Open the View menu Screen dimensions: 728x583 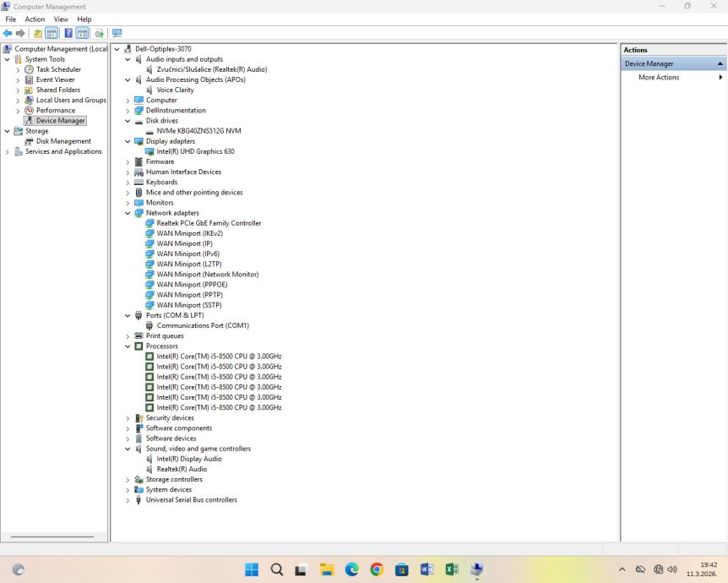tap(61, 19)
